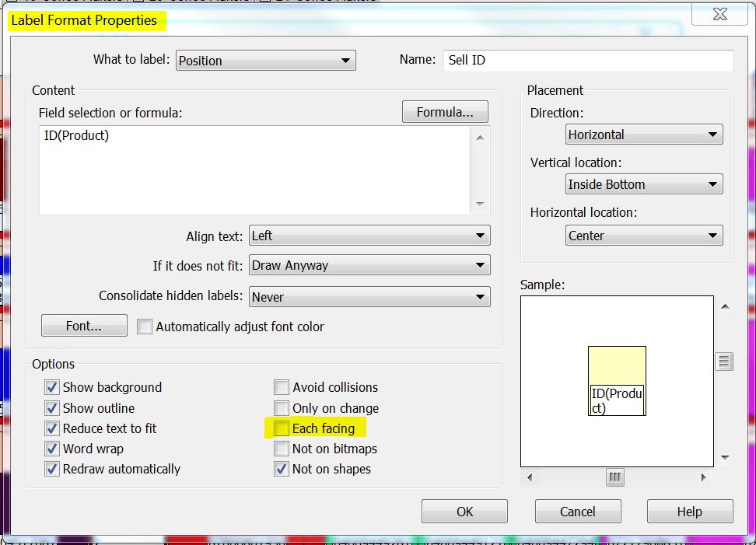
Task: Open the Direction dropdown
Action: (644, 135)
